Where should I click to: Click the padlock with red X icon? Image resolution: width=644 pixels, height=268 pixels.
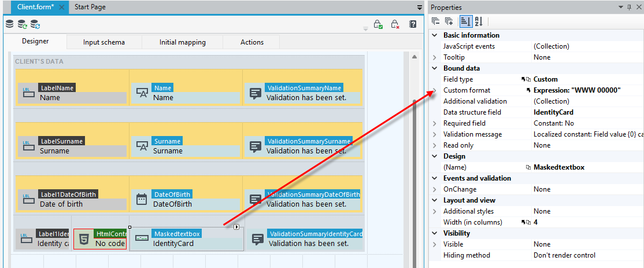click(x=395, y=24)
